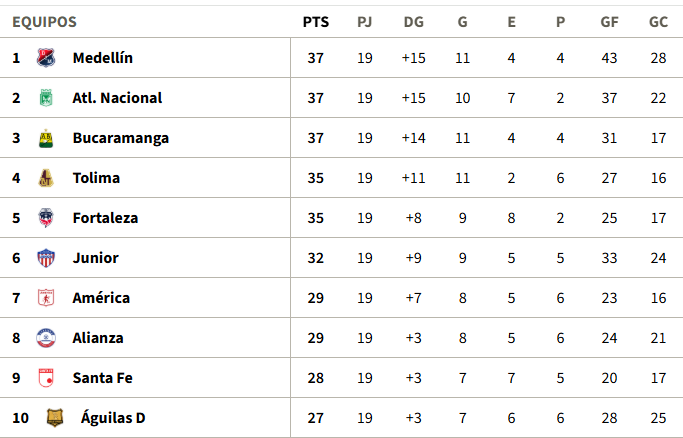Click the EQUIPOS column header
Viewport: 683px width, 438px height.
click(44, 22)
